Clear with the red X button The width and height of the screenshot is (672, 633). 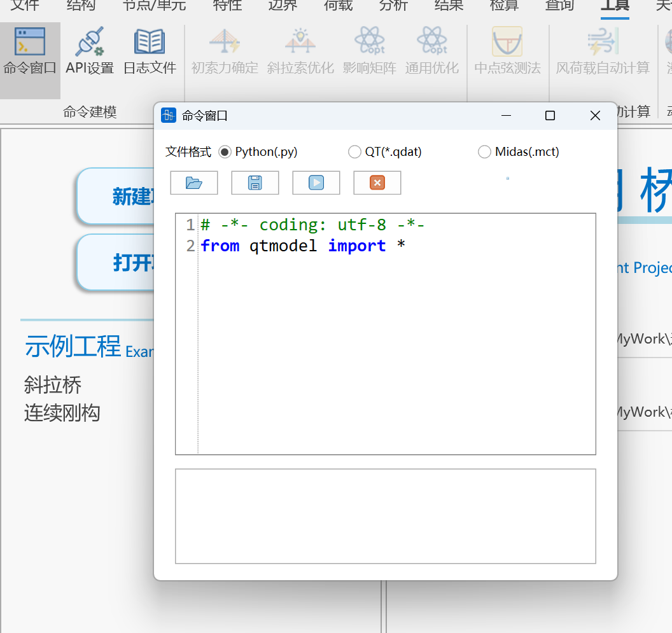[377, 183]
